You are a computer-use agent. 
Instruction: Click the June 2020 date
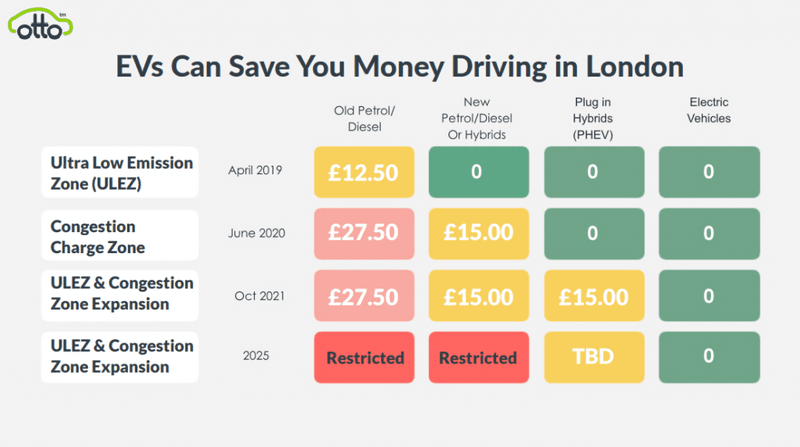point(256,233)
